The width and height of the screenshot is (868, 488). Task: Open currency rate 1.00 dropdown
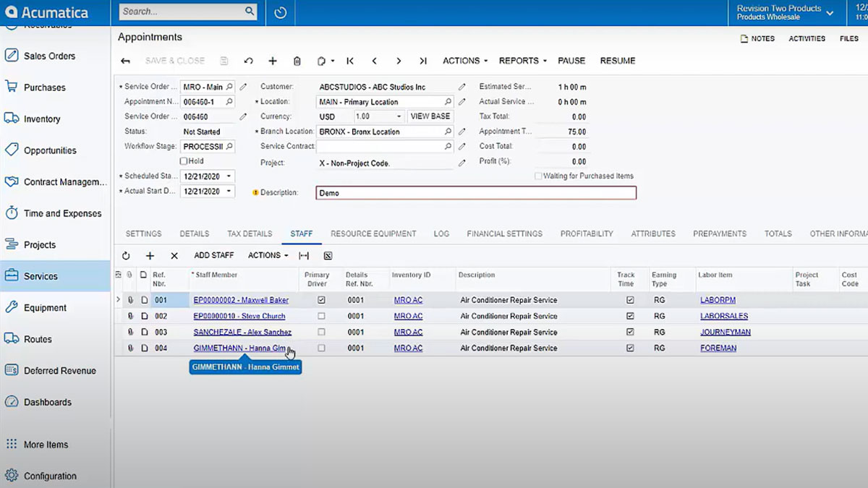point(399,116)
